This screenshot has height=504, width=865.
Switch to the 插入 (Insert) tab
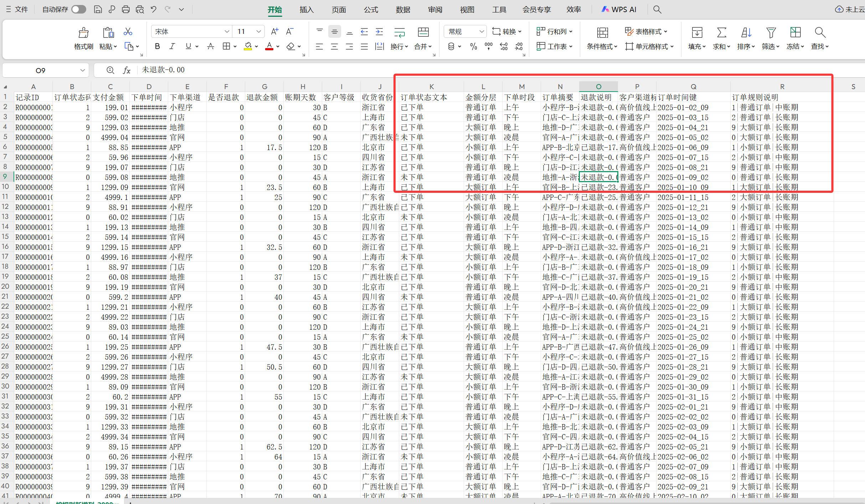click(x=307, y=10)
